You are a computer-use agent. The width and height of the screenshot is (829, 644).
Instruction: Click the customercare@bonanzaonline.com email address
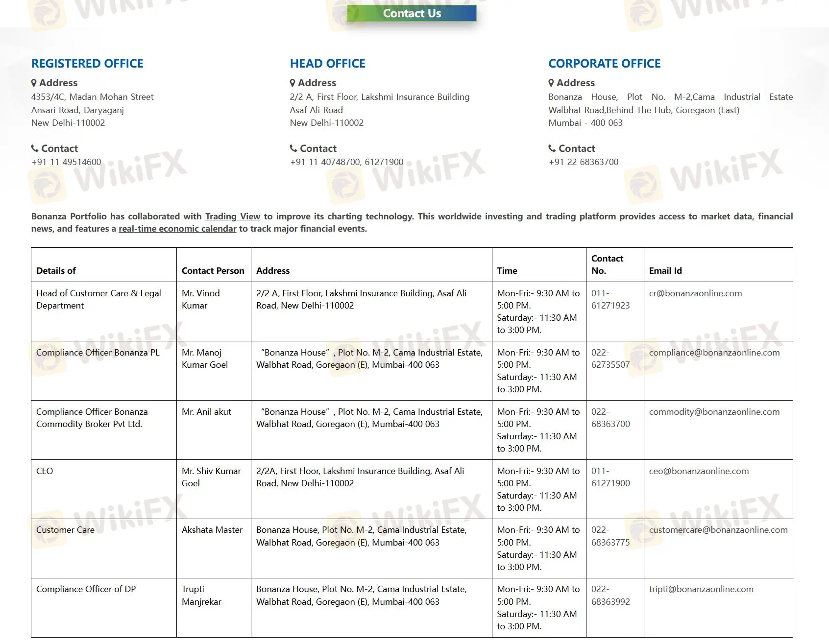coord(718,530)
